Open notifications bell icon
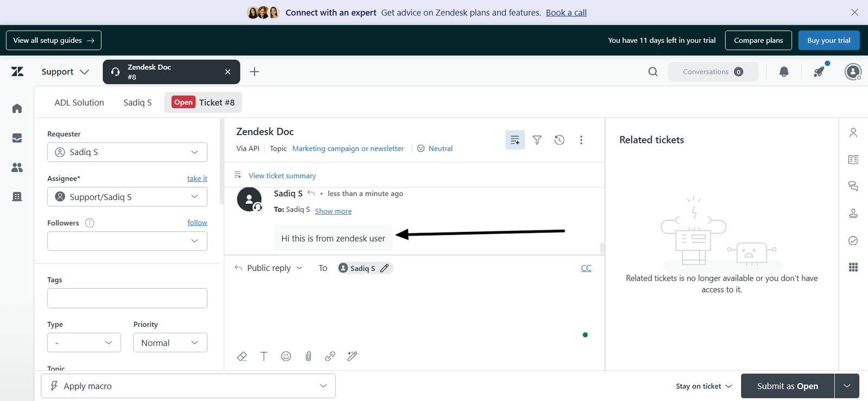 [x=784, y=72]
